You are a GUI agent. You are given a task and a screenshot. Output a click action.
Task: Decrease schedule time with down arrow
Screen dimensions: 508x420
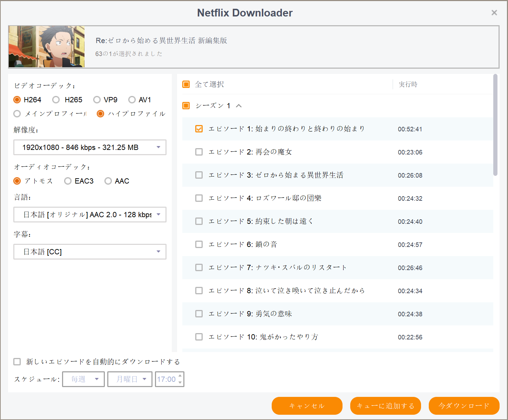[180, 383]
